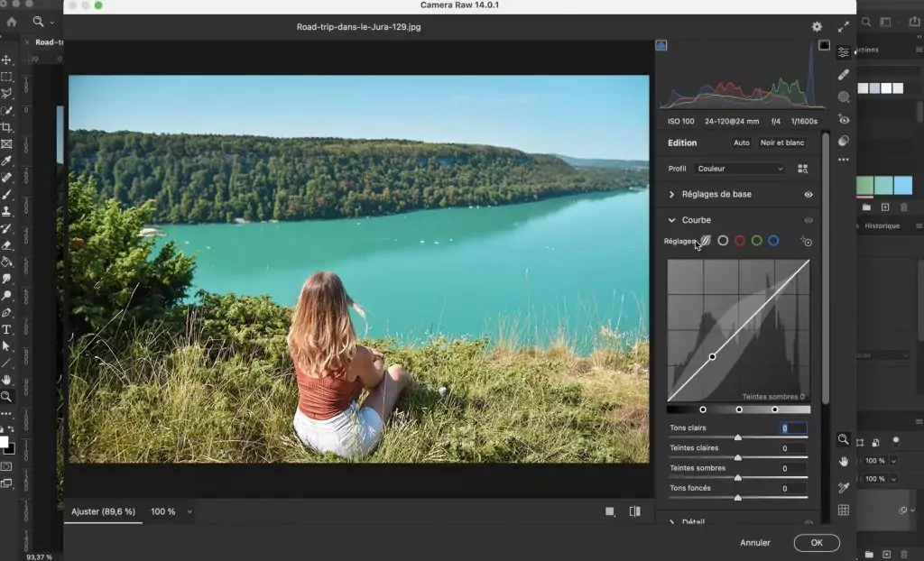Toggle visibility of Réglages de base
Screen dimensions: 924x561
pyautogui.click(x=808, y=194)
